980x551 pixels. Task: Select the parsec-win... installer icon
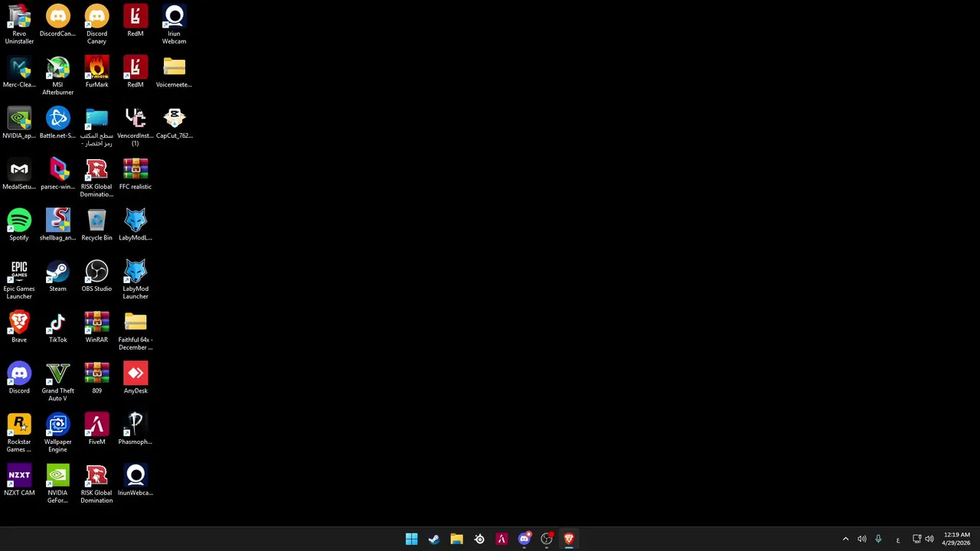pyautogui.click(x=57, y=174)
